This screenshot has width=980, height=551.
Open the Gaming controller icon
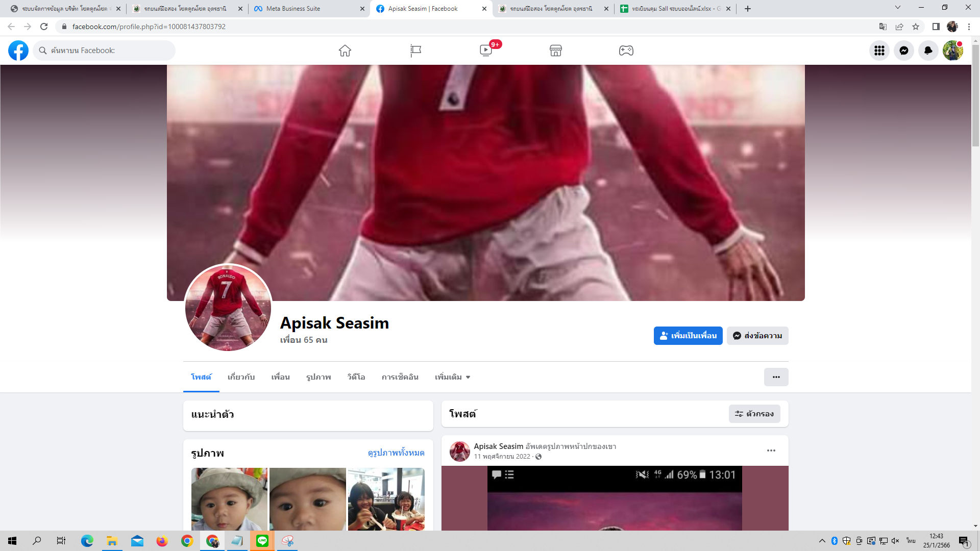(x=626, y=51)
